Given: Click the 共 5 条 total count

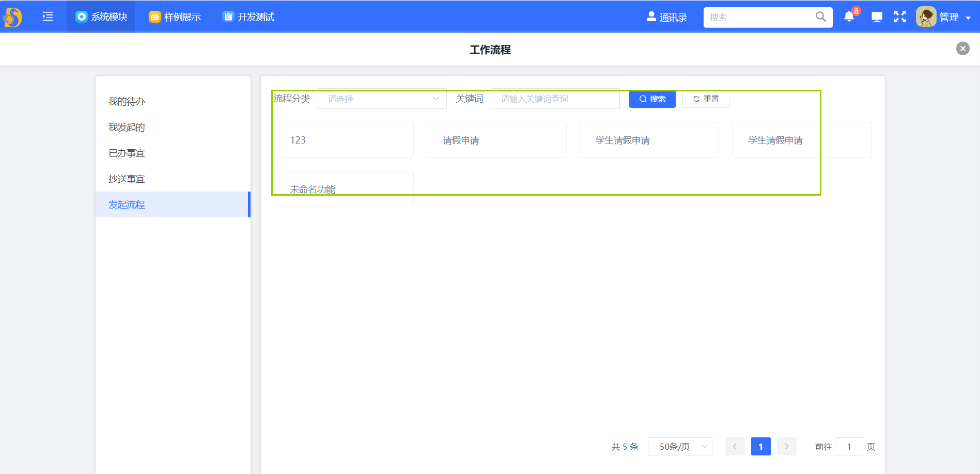Looking at the screenshot, I should [x=625, y=447].
